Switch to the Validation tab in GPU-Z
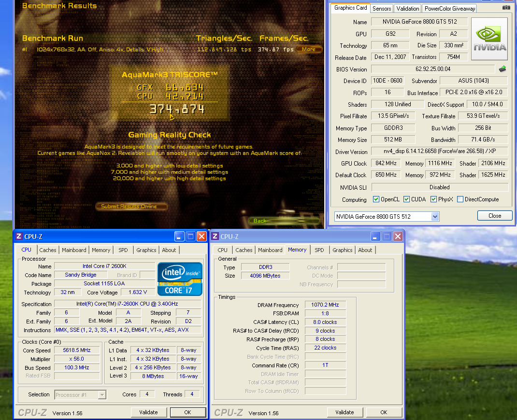The width and height of the screenshot is (517, 420). click(x=407, y=9)
